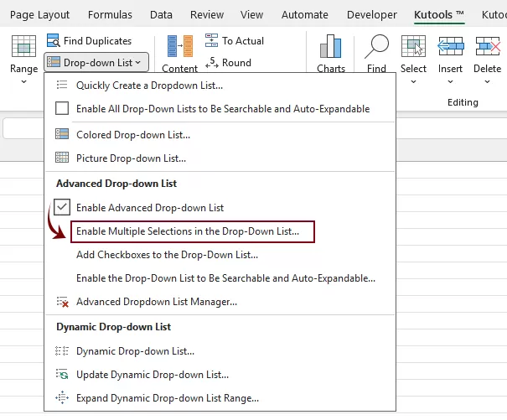507x420 pixels.
Task: Choose Picture Drop-down List menu entry
Action: (x=220, y=158)
